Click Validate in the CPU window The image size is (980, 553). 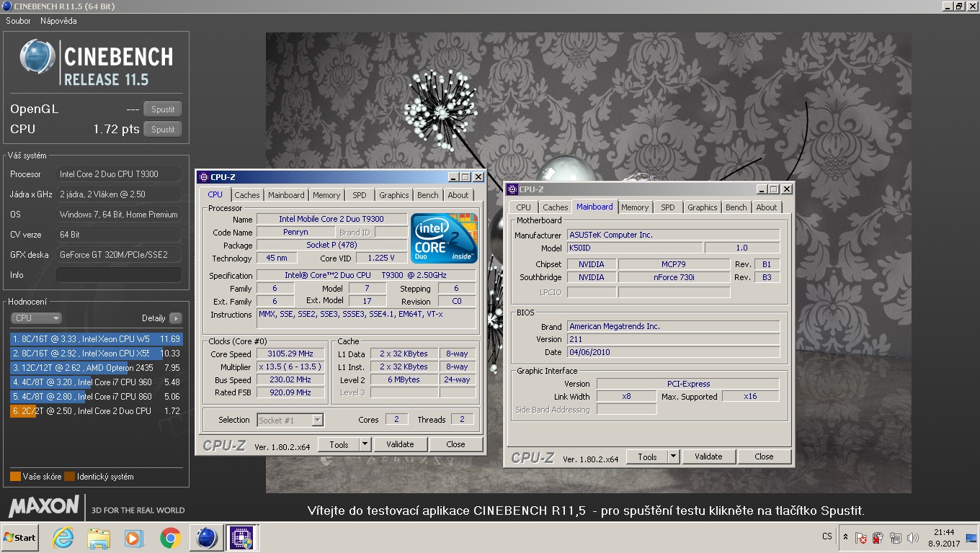tap(400, 445)
